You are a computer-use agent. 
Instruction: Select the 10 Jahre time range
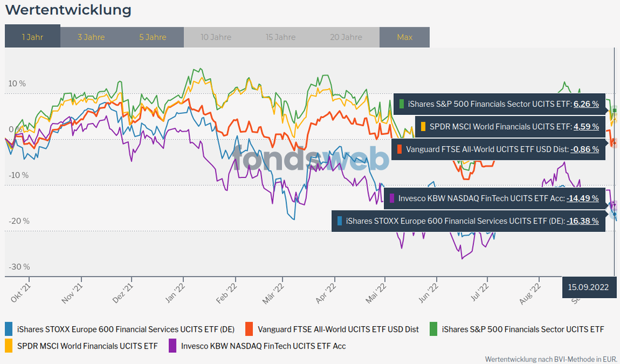pos(216,37)
